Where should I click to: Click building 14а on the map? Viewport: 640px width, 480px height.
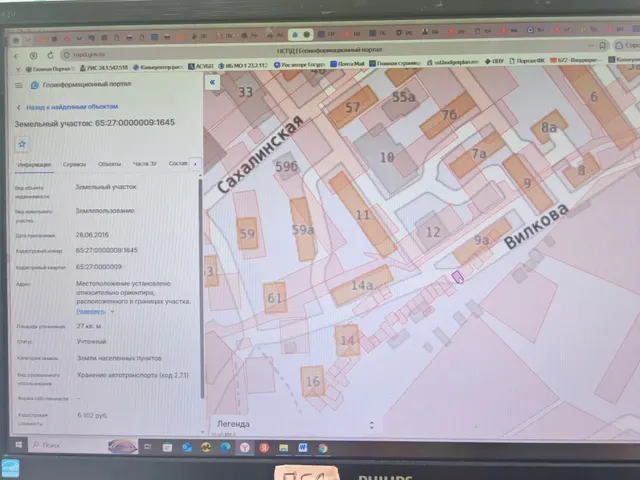coord(362,285)
